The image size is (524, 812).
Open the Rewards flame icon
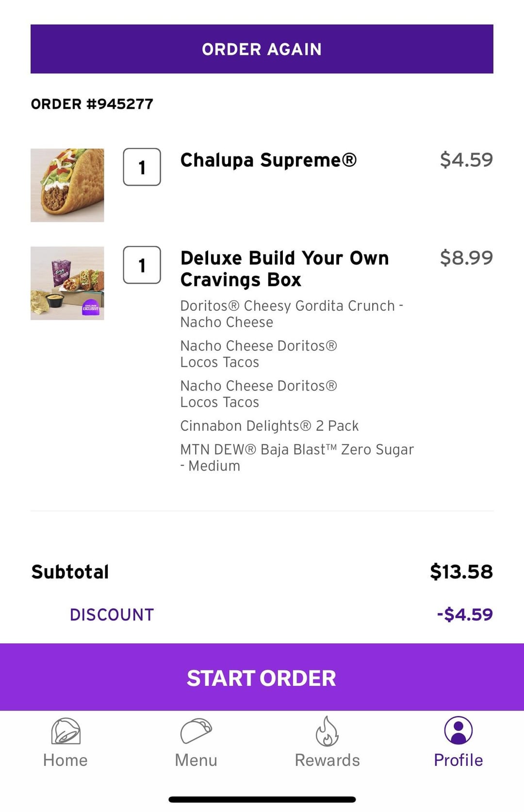[327, 731]
